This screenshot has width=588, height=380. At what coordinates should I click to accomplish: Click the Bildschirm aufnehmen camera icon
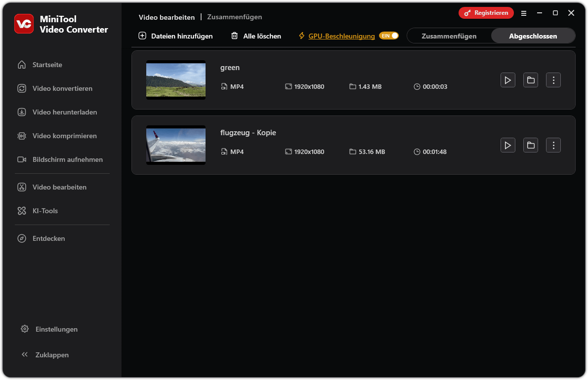point(22,159)
